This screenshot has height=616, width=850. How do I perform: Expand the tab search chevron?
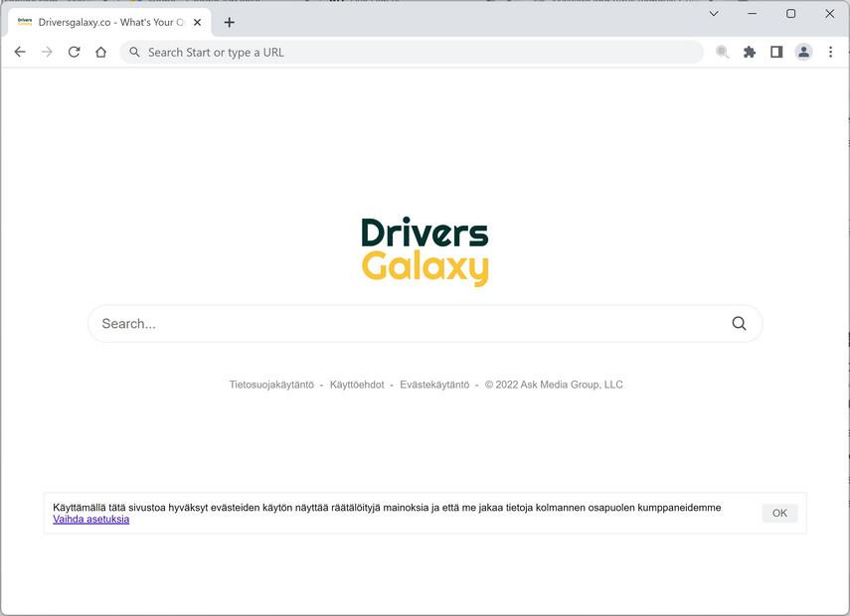click(714, 14)
